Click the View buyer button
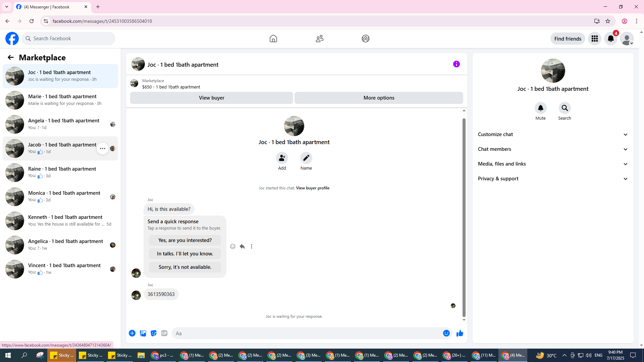This screenshot has height=362, width=644. click(212, 98)
